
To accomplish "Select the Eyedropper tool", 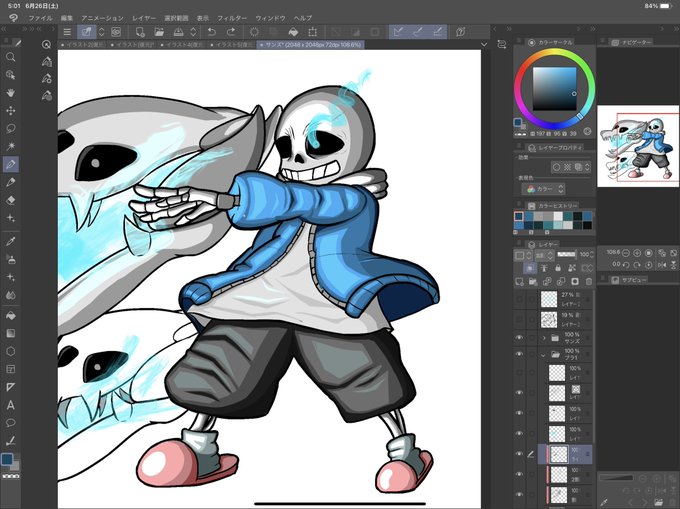I will tap(11, 241).
